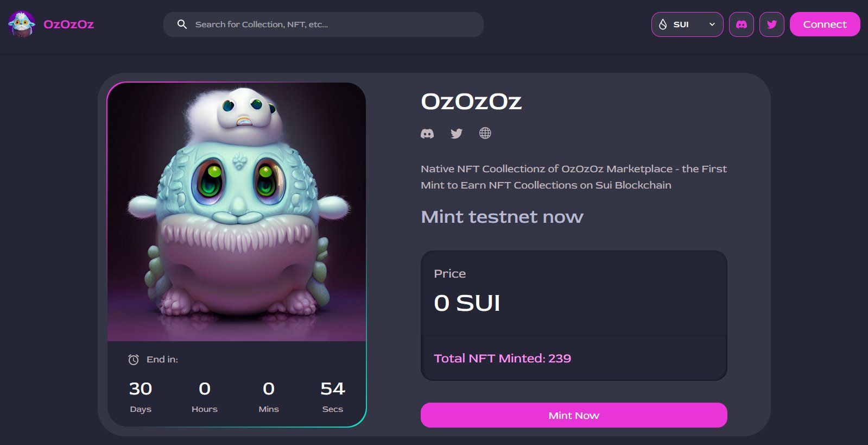Click the Twitter bird icon below collection title

[x=457, y=134]
